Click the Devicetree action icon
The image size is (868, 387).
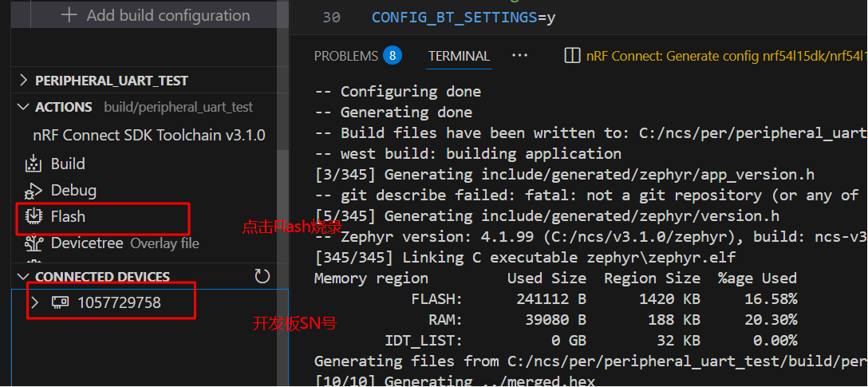pos(34,243)
